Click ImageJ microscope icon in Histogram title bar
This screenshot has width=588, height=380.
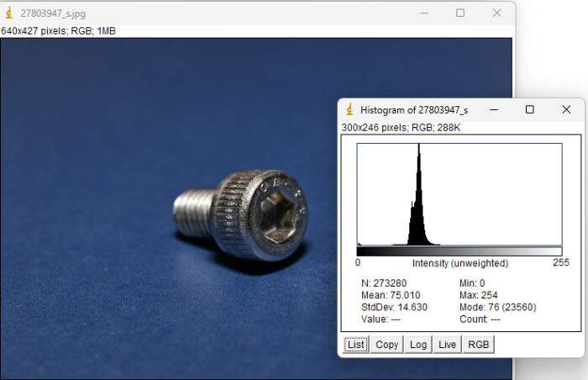tap(350, 109)
